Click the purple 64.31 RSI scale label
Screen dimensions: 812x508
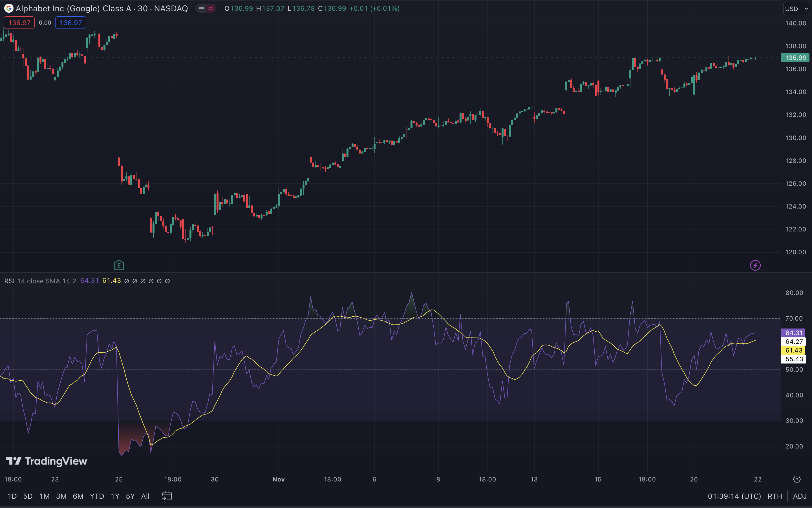793,333
